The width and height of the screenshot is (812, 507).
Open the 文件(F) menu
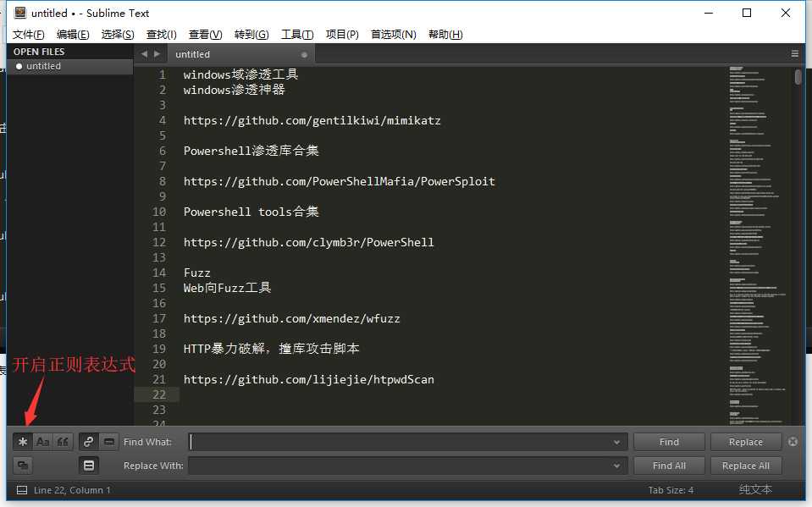[29, 34]
